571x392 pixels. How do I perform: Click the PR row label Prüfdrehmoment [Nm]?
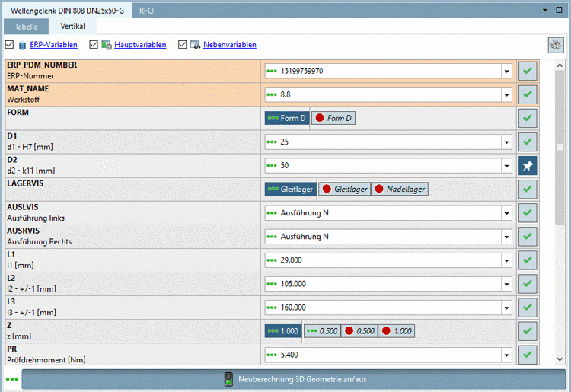[46, 360]
